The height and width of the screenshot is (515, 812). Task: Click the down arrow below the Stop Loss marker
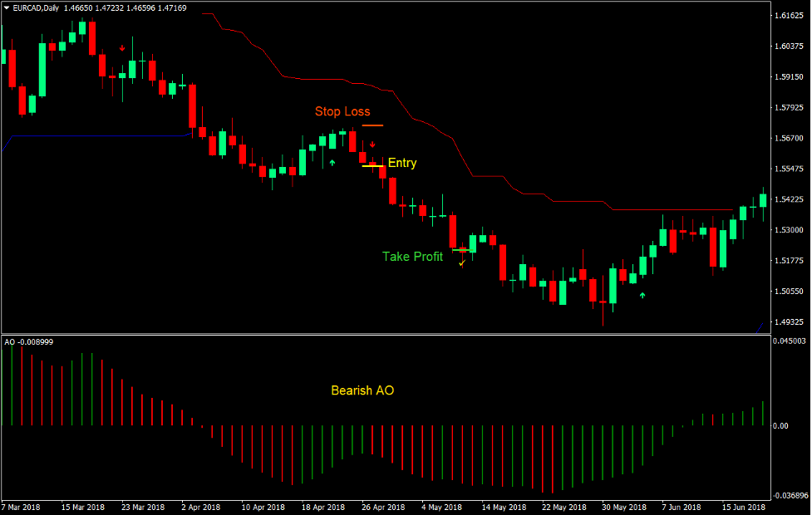click(x=372, y=144)
